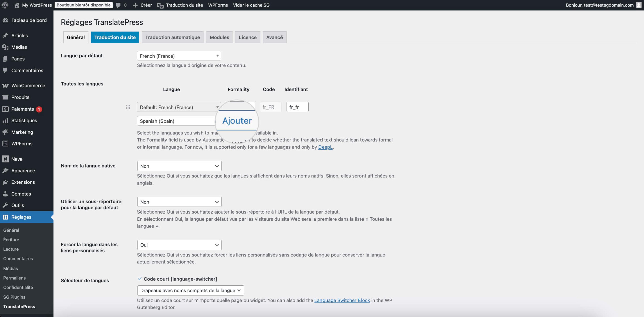The image size is (644, 317).
Task: Click Vider le cache SG in admin bar
Action: (251, 5)
